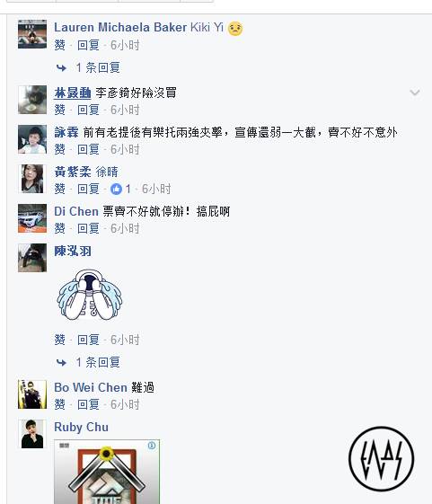The height and width of the screenshot is (504, 432).
Task: Open comment options chevron for 林晟勳's comment
Action: (x=415, y=93)
